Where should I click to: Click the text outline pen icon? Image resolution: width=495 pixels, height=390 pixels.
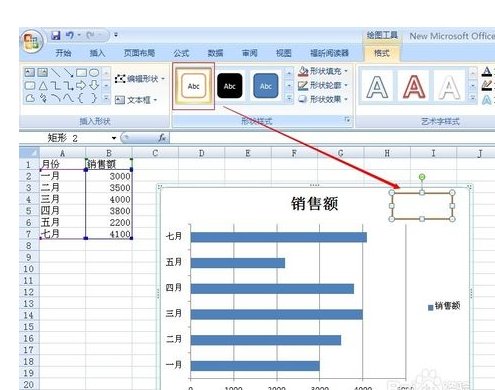click(487, 85)
